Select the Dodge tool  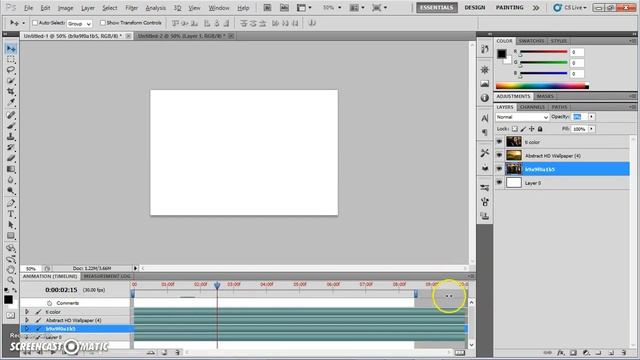[x=11, y=191]
